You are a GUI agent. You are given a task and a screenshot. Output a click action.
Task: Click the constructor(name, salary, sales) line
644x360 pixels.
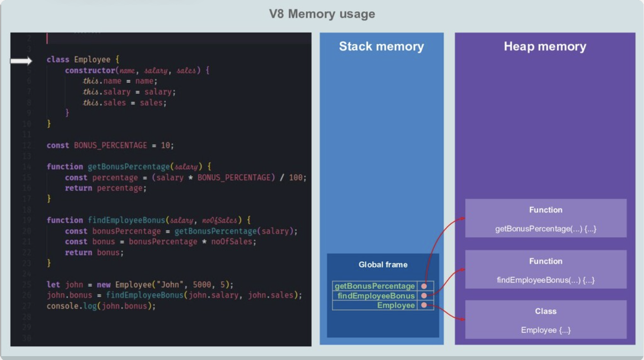(137, 71)
